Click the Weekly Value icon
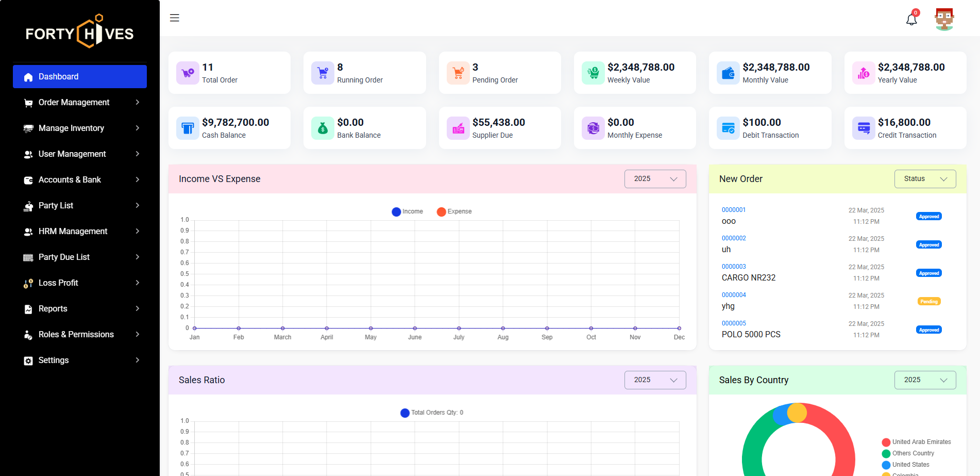Viewport: 980px width, 476px height. (593, 73)
